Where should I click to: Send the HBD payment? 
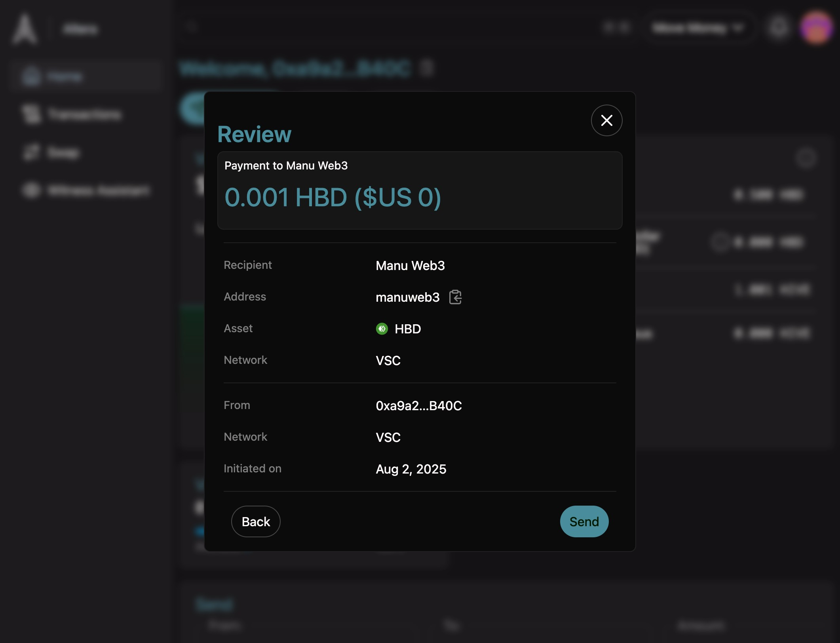tap(584, 521)
